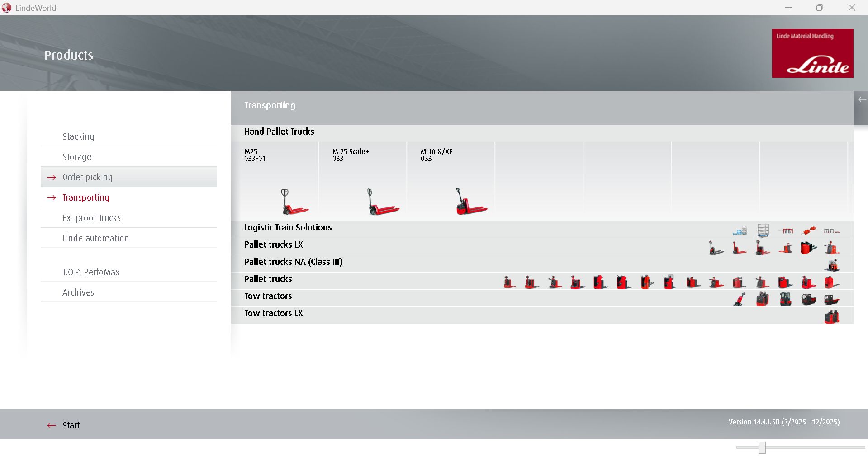Expand the Tow tractors section heading
Viewport: 868px width, 456px height.
tap(268, 296)
